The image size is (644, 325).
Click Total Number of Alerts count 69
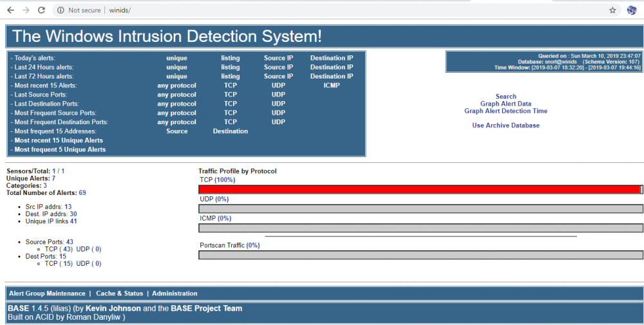coord(82,192)
